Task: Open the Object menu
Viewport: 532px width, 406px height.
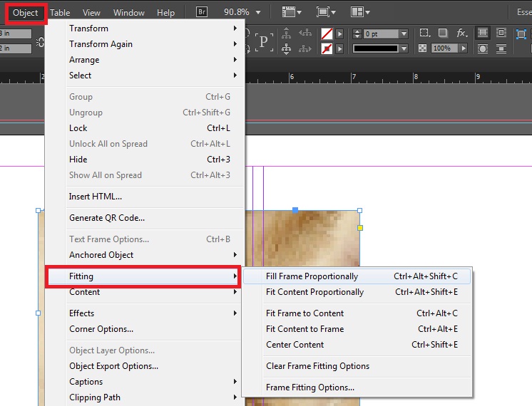Action: coord(26,13)
